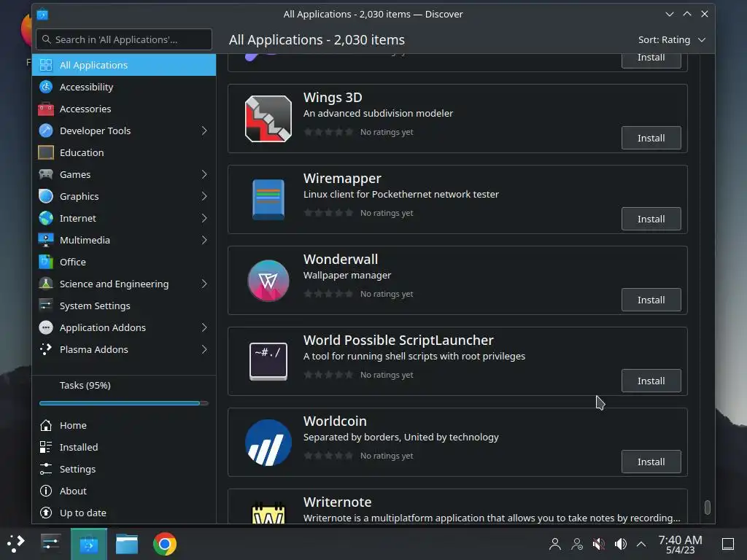This screenshot has width=747, height=560.
Task: Install Worldcoin
Action: tap(651, 462)
